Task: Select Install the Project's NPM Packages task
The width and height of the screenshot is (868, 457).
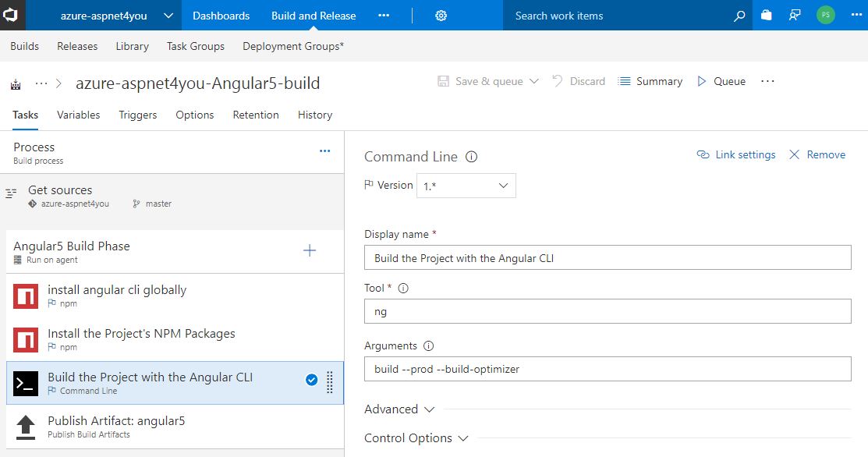Action: [x=175, y=340]
